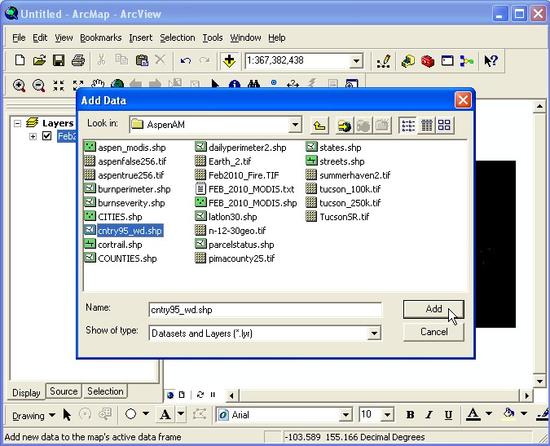This screenshot has height=446, width=550.
Task: Select Feb2010_Fire.TIF in the file list
Action: click(237, 175)
